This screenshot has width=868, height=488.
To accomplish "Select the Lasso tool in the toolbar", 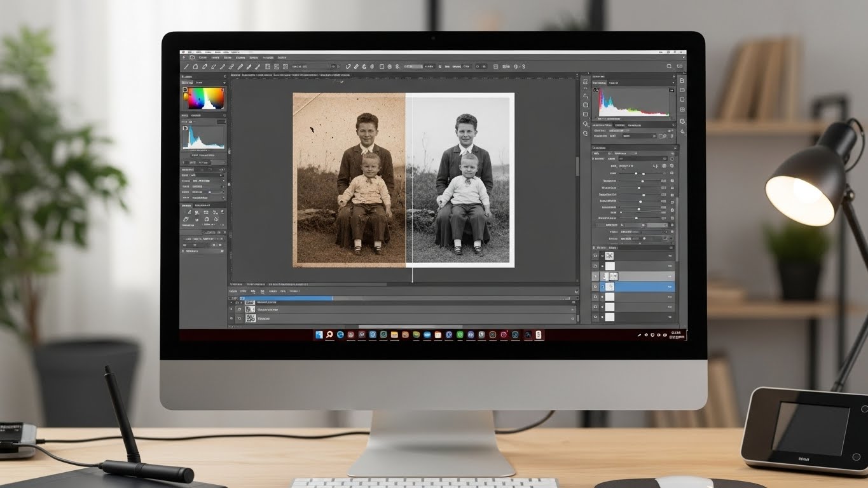I will 196,65.
